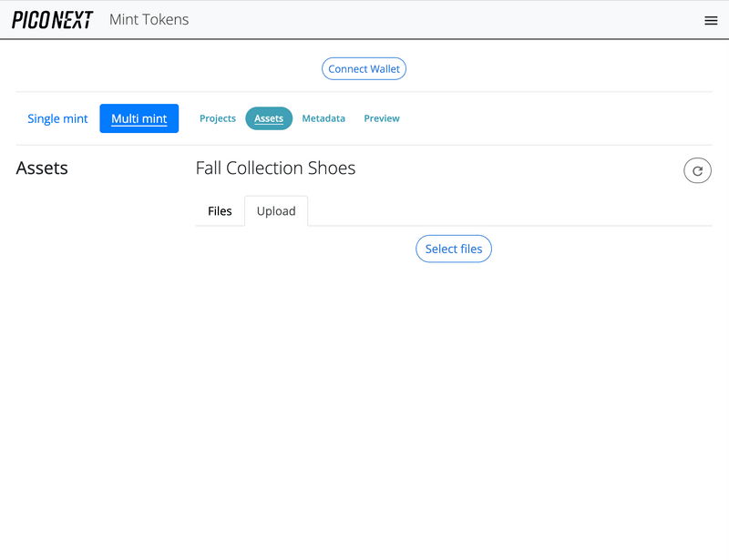Jump to the Preview step
729x560 pixels.
[x=382, y=118]
